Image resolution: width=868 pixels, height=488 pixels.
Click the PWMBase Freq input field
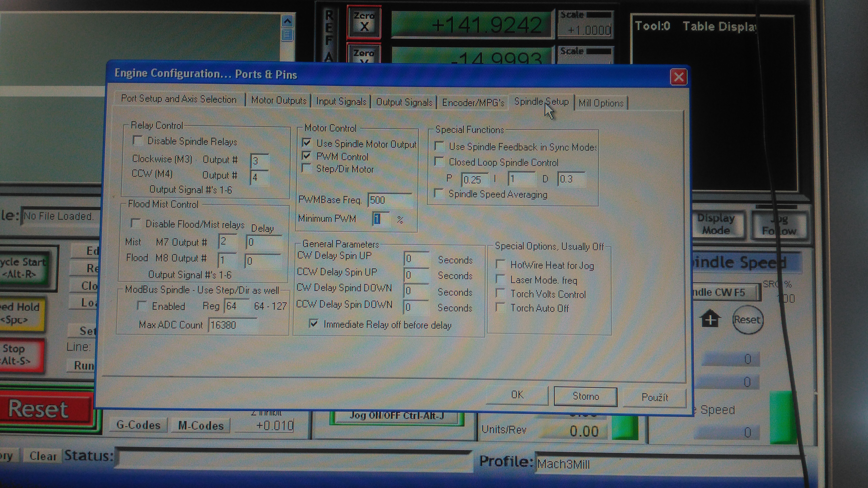pos(389,200)
